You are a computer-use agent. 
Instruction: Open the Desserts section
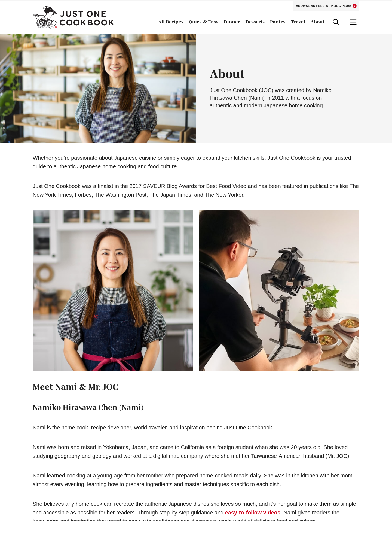point(255,22)
